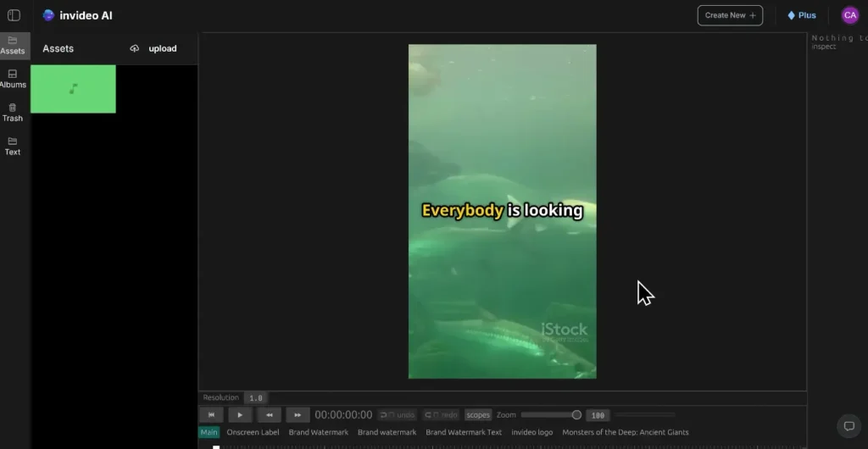Click the zoom value field 100
The image size is (868, 449).
[598, 415]
